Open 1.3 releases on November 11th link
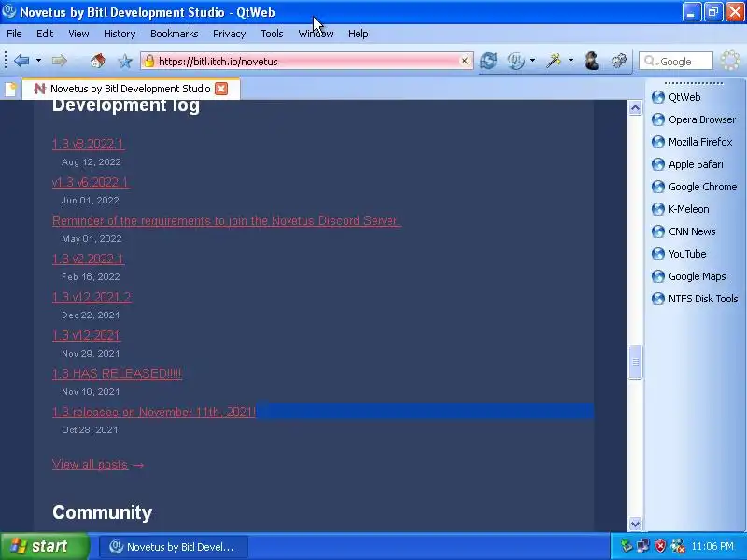The height and width of the screenshot is (560, 747). (x=154, y=412)
